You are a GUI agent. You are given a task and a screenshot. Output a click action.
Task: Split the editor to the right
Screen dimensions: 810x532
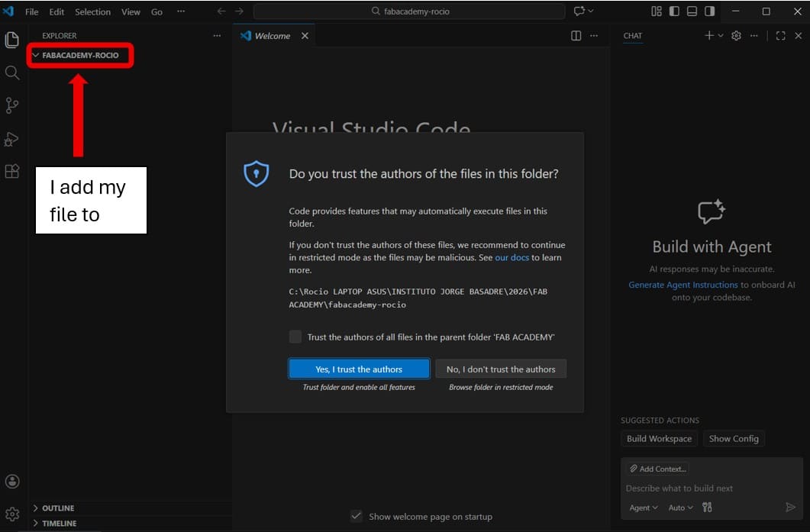pyautogui.click(x=576, y=36)
